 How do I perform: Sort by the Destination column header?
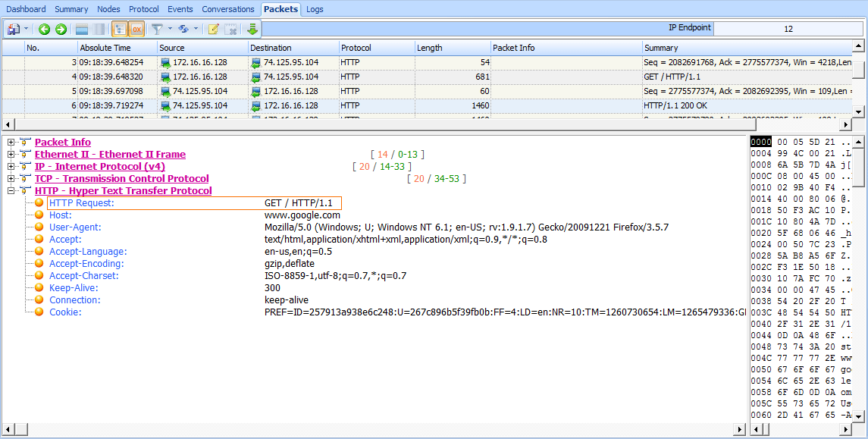pyautogui.click(x=293, y=48)
